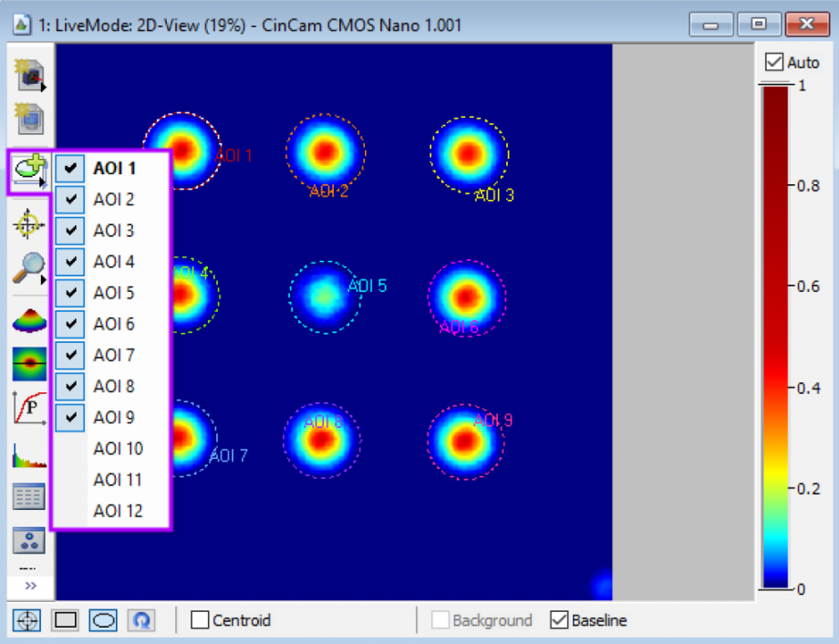Toggle the Auto scale checkbox
839x644 pixels.
[x=773, y=61]
